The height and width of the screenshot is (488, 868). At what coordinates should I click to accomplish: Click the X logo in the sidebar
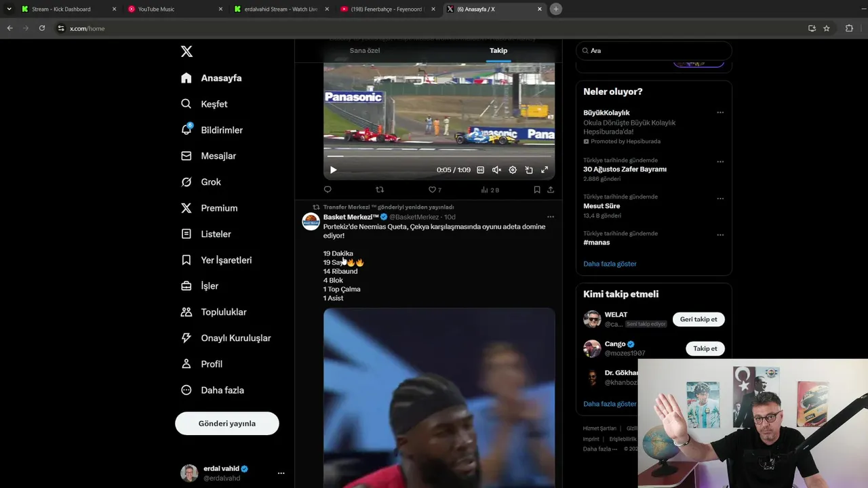(x=186, y=52)
